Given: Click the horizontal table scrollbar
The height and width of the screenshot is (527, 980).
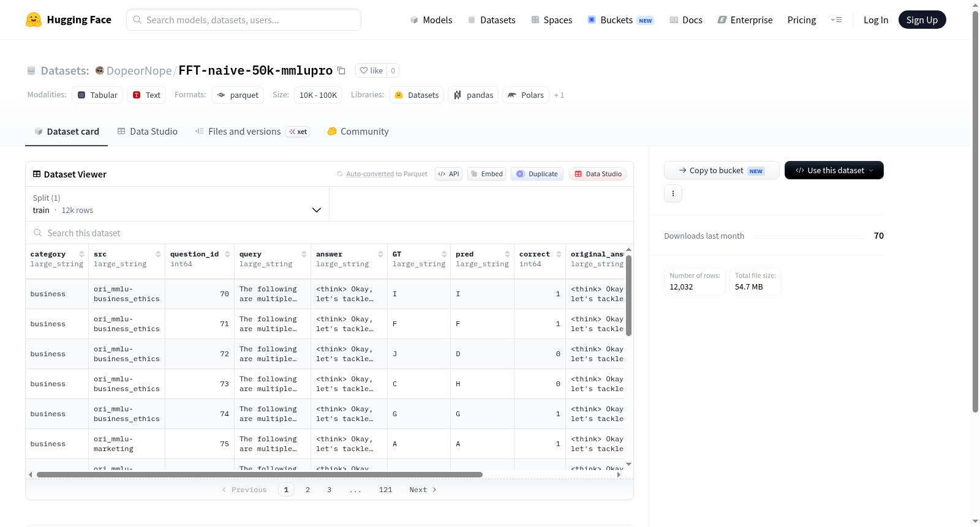Looking at the screenshot, I should (260, 474).
